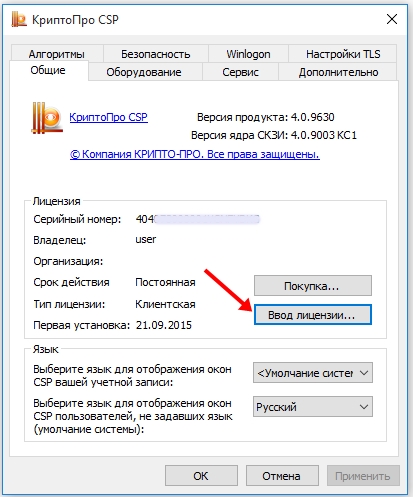Switch to the Алгоритмы tab
Image resolution: width=413 pixels, height=497 pixels.
(x=57, y=54)
